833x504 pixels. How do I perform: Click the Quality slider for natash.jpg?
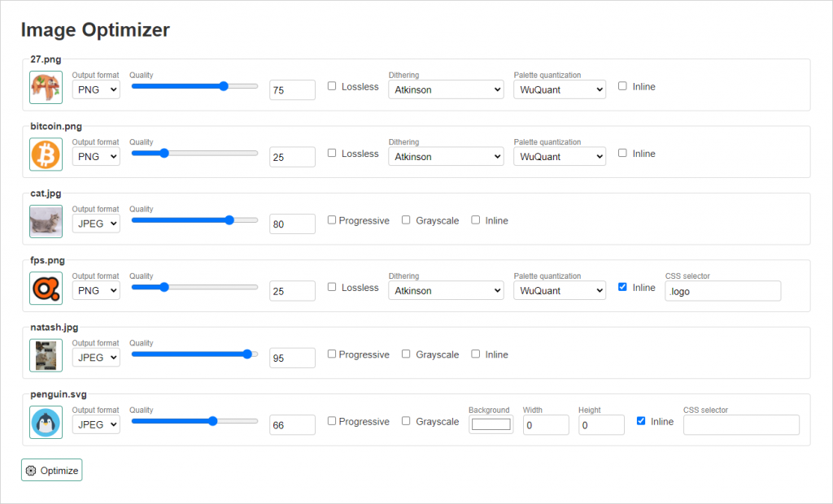194,354
